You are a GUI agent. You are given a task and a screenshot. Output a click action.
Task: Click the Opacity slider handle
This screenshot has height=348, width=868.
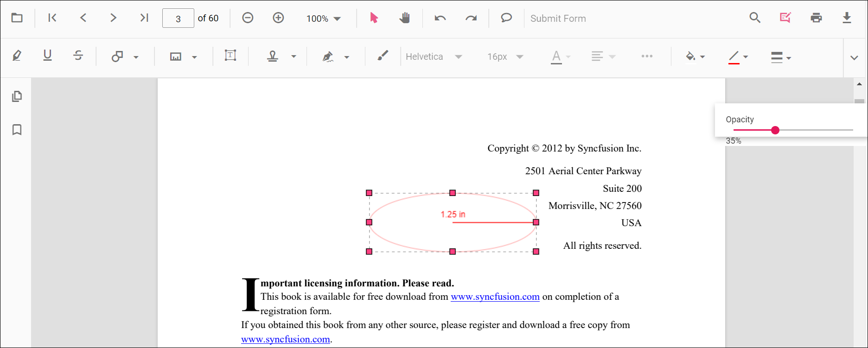tap(775, 130)
